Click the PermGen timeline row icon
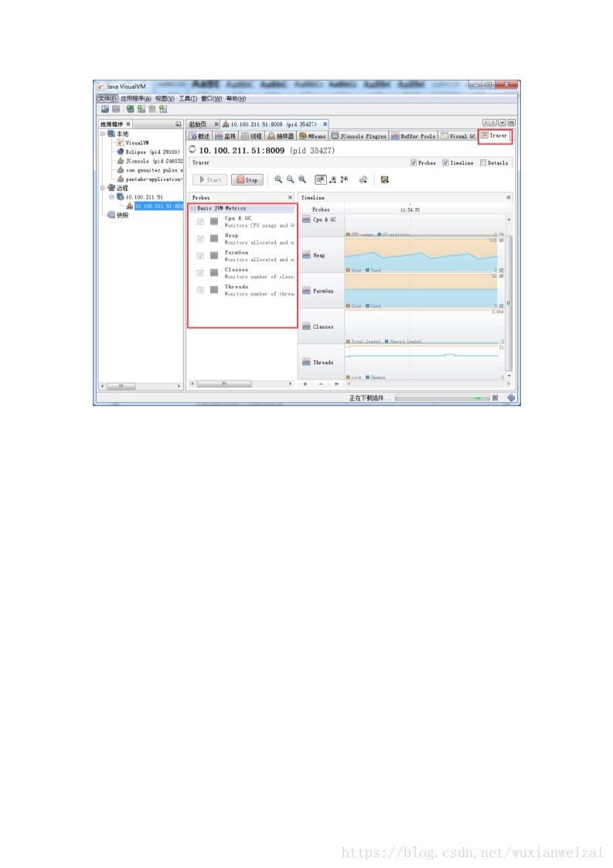The width and height of the screenshot is (613, 868). [306, 291]
